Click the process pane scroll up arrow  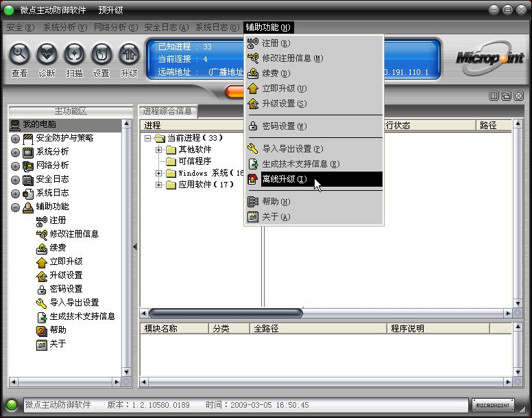pos(518,124)
